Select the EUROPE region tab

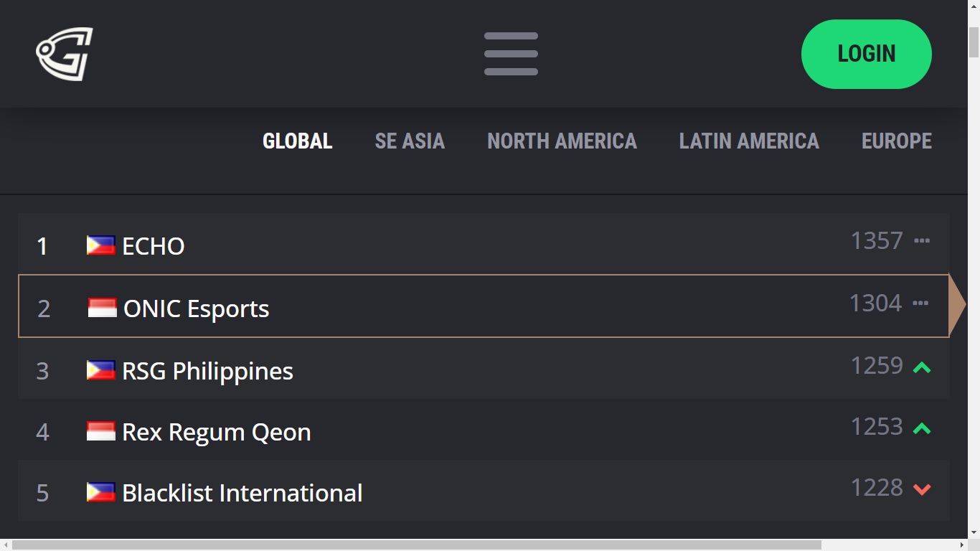pos(896,141)
